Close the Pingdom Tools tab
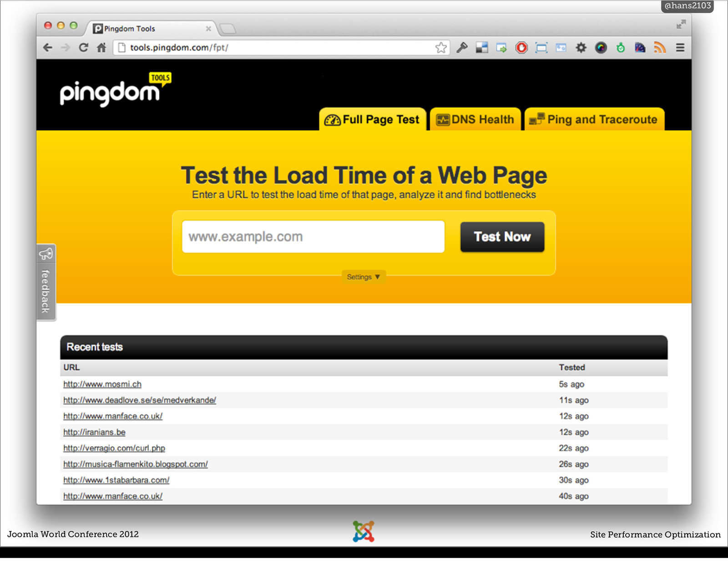This screenshot has height=561, width=728. [x=208, y=29]
